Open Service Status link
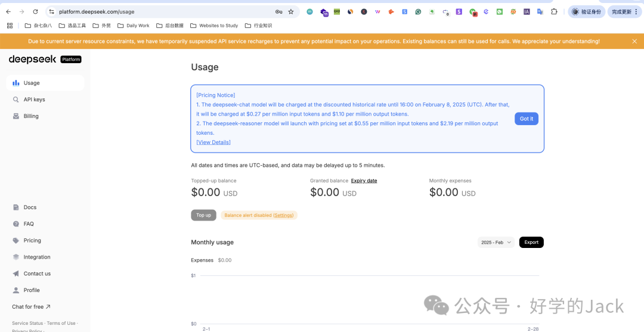Image resolution: width=644 pixels, height=332 pixels. 27,323
